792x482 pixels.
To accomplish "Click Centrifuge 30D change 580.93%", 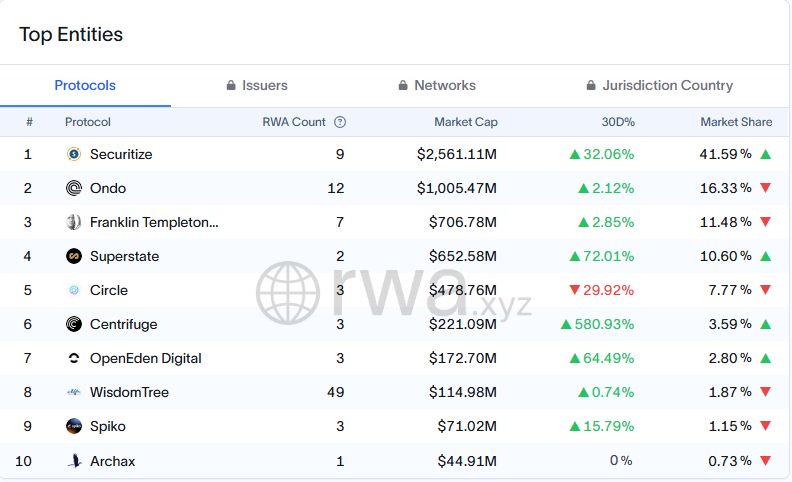I will [x=597, y=324].
